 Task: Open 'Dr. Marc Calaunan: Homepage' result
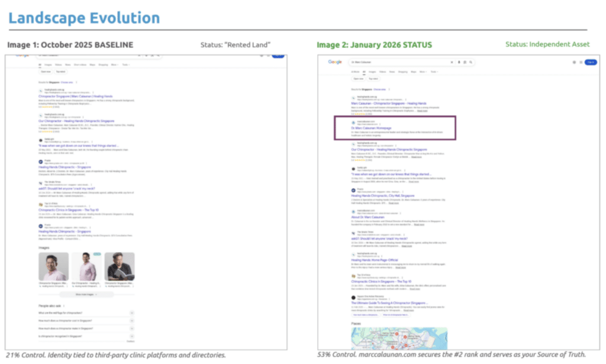(371, 128)
